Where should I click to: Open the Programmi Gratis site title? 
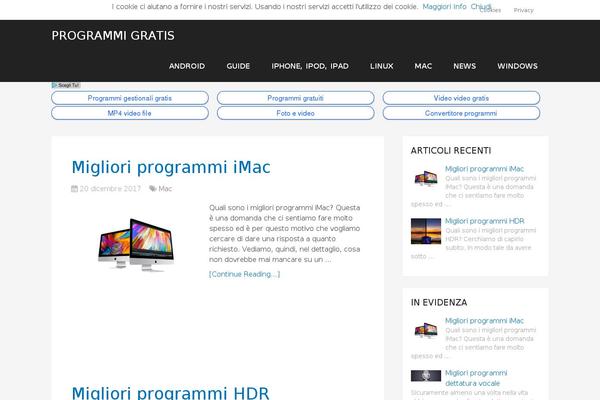pos(113,36)
